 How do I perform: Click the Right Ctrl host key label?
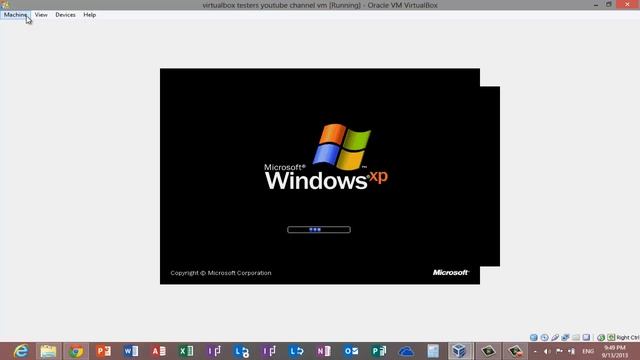pos(628,338)
